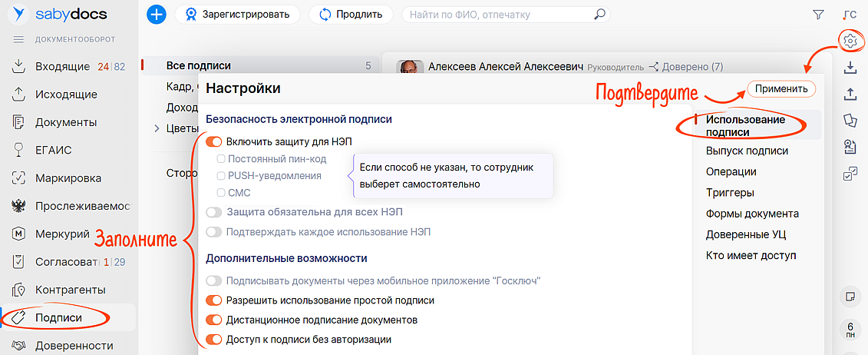The image size is (868, 355).
Task: Click the sticky note icon on right
Action: [849, 296]
